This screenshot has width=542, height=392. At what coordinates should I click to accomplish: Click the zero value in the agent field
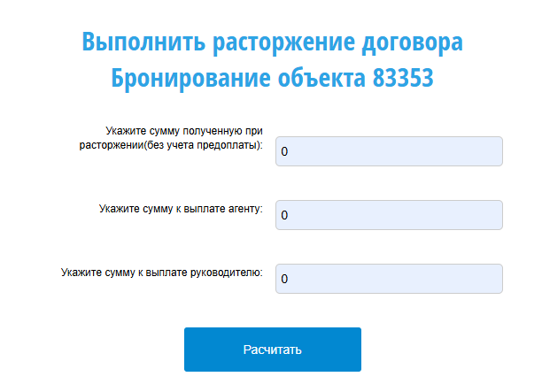tap(284, 216)
